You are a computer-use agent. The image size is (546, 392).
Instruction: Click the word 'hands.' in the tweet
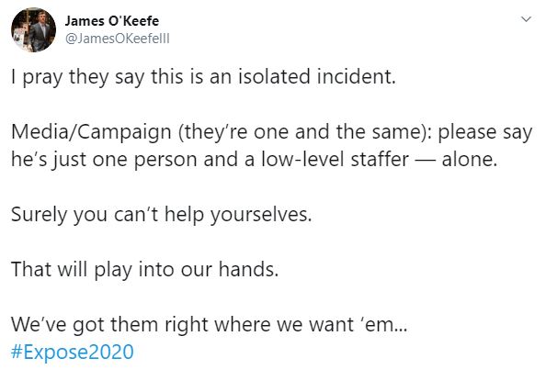click(x=248, y=269)
